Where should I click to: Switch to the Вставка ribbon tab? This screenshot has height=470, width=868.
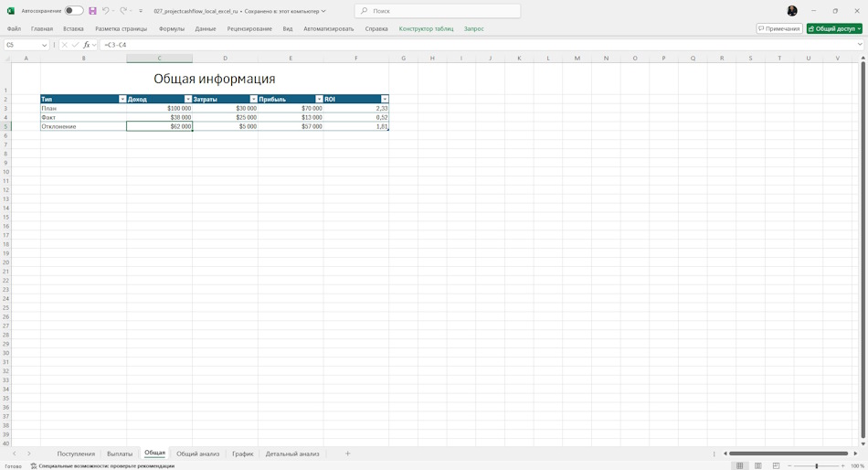(74, 29)
